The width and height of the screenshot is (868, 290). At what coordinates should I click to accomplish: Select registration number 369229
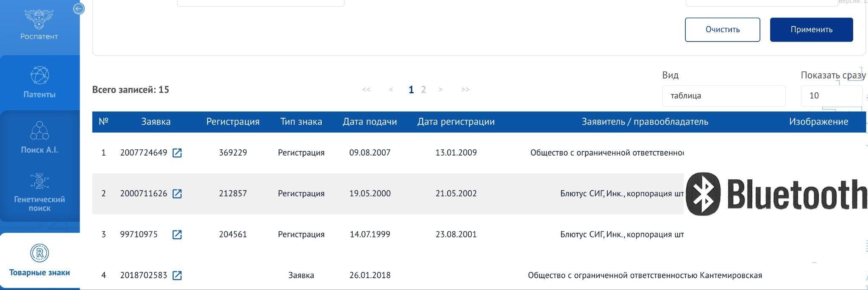point(233,153)
